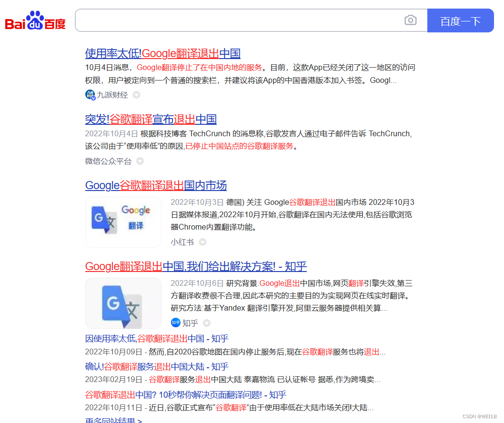Click 九派财经 source avatar icon
This screenshot has height=423, width=504.
(90, 95)
